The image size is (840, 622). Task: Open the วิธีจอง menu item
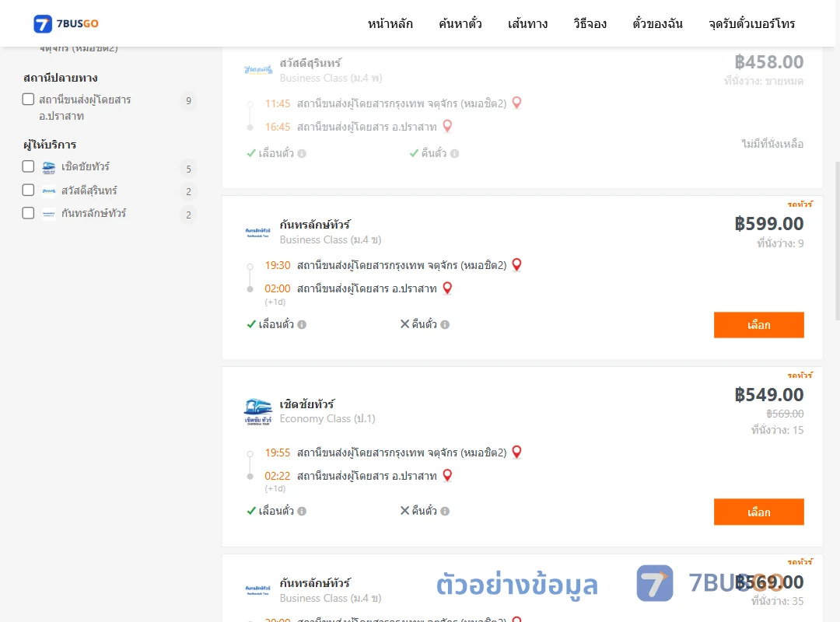click(x=590, y=23)
